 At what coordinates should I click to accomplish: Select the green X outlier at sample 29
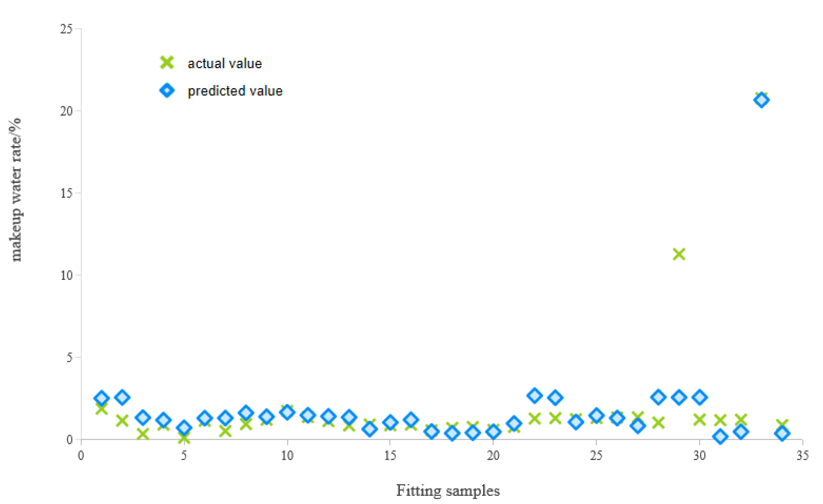pos(679,254)
